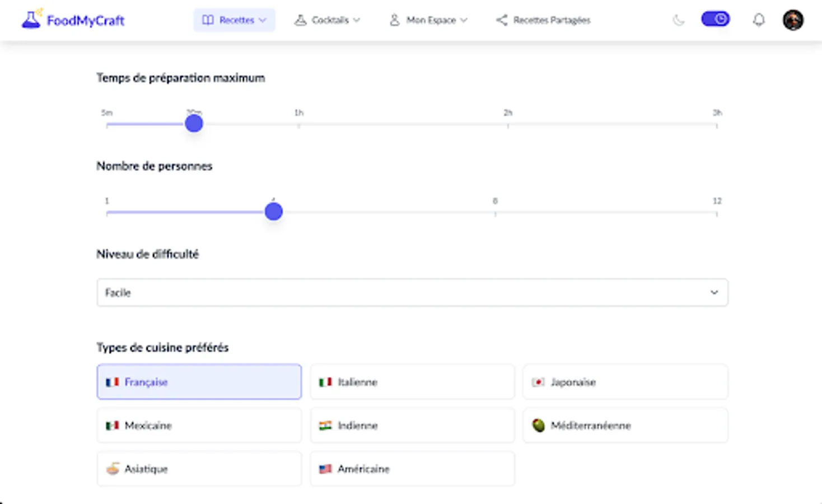This screenshot has height=504, width=822.
Task: Toggle the clock switch in the header
Action: pos(716,18)
